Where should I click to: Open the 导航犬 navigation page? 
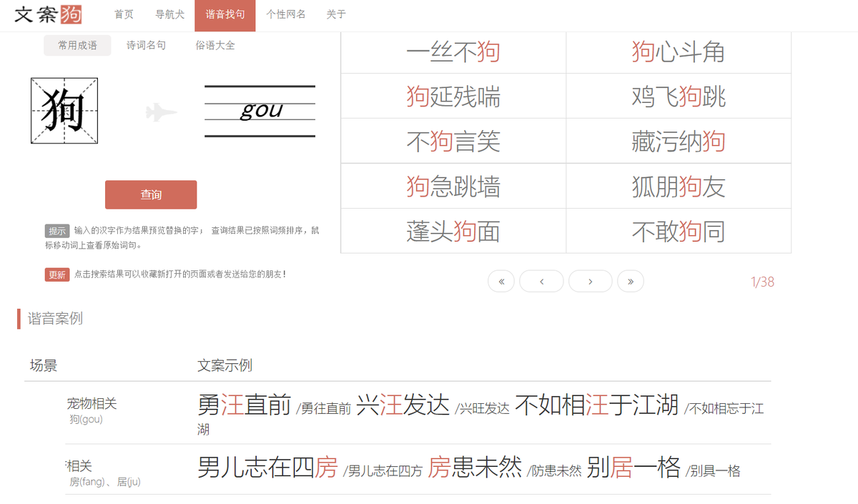(x=169, y=14)
